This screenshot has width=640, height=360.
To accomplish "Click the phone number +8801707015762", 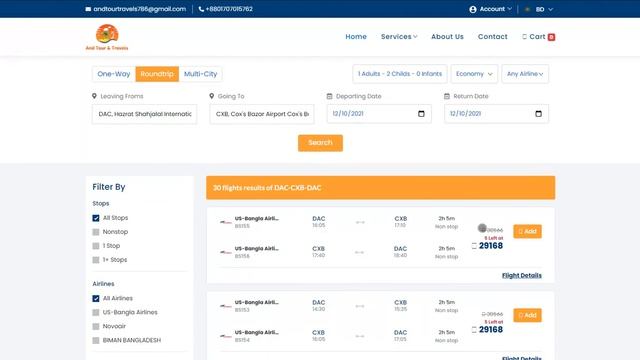I will pyautogui.click(x=229, y=9).
